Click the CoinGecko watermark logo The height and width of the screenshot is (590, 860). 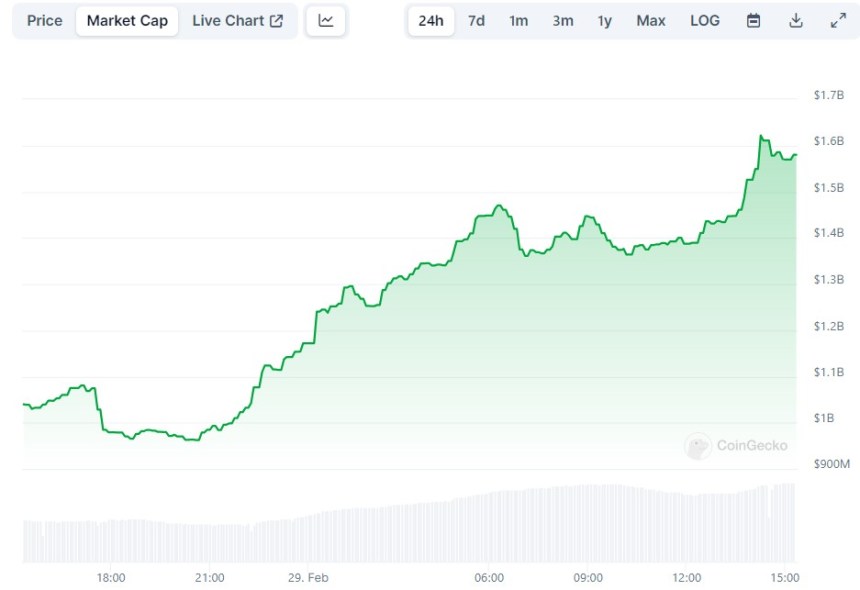pyautogui.click(x=737, y=446)
